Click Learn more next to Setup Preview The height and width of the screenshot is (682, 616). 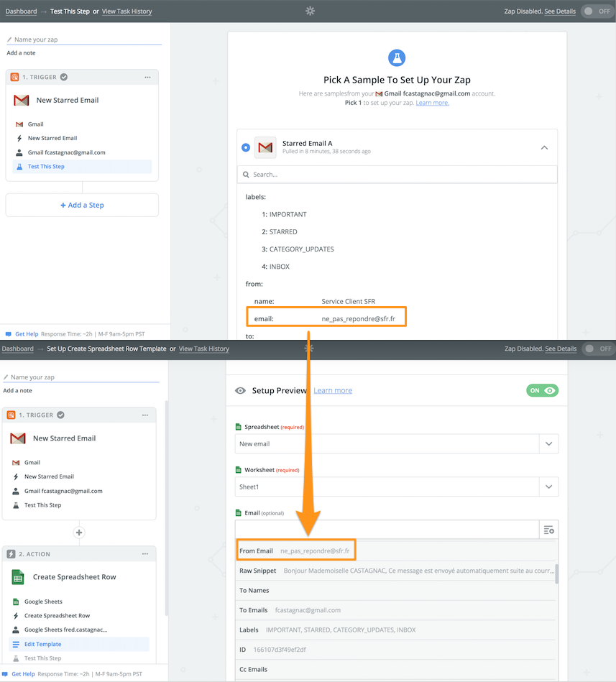[x=333, y=390]
